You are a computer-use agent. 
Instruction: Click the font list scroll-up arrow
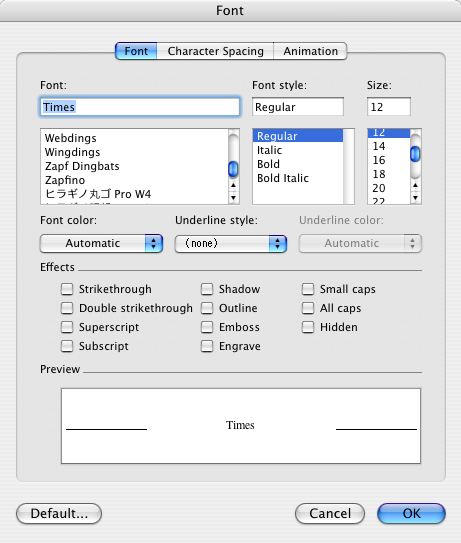(233, 185)
